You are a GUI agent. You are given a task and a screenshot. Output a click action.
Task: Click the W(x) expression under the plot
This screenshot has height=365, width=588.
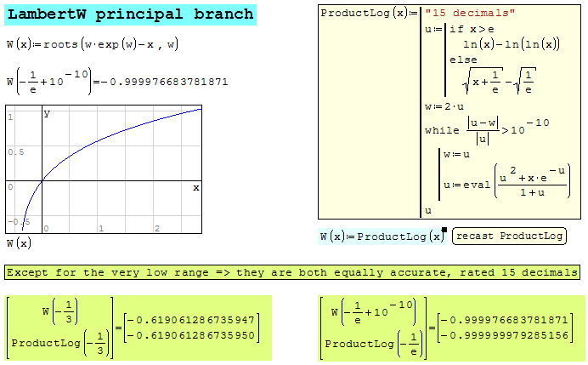point(18,243)
